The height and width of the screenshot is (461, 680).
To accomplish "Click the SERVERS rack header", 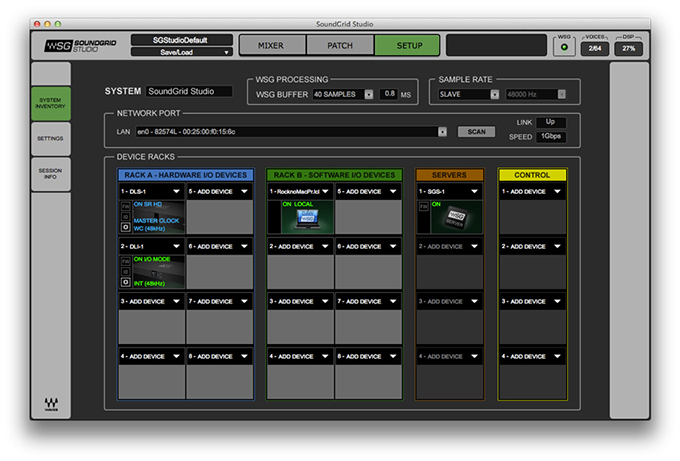I will (449, 175).
